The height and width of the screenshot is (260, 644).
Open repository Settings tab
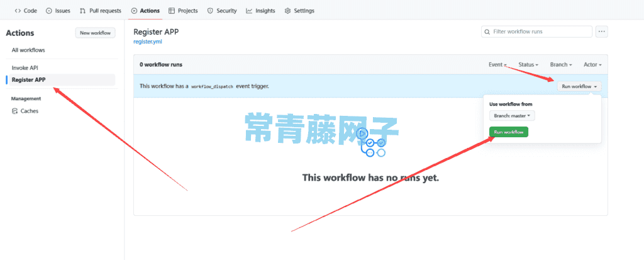[299, 11]
